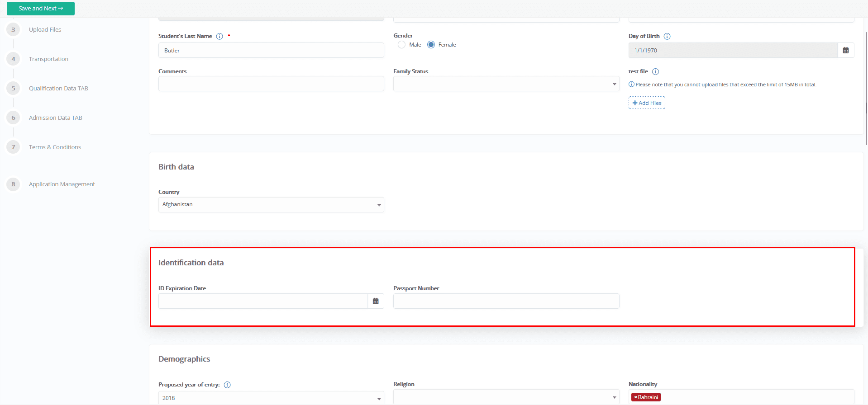Viewport: 868px width, 405px height.
Task: Expand the Family Status dropdown
Action: click(x=506, y=84)
